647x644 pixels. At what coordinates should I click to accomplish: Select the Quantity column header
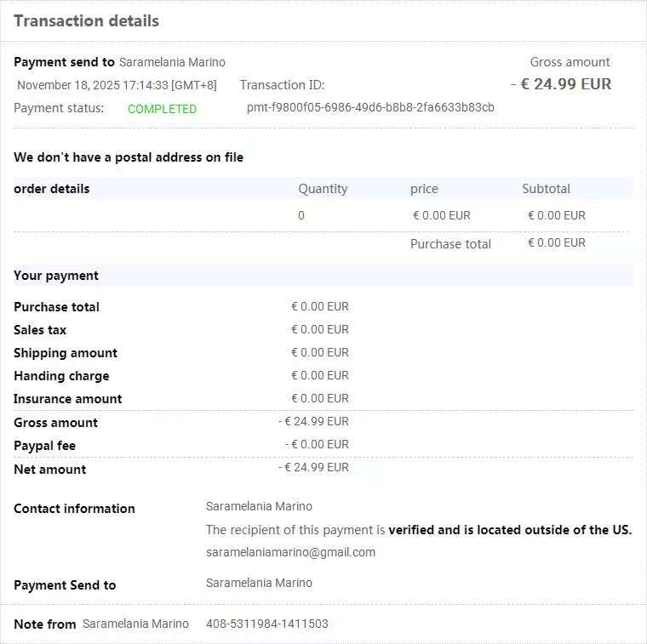(x=323, y=189)
